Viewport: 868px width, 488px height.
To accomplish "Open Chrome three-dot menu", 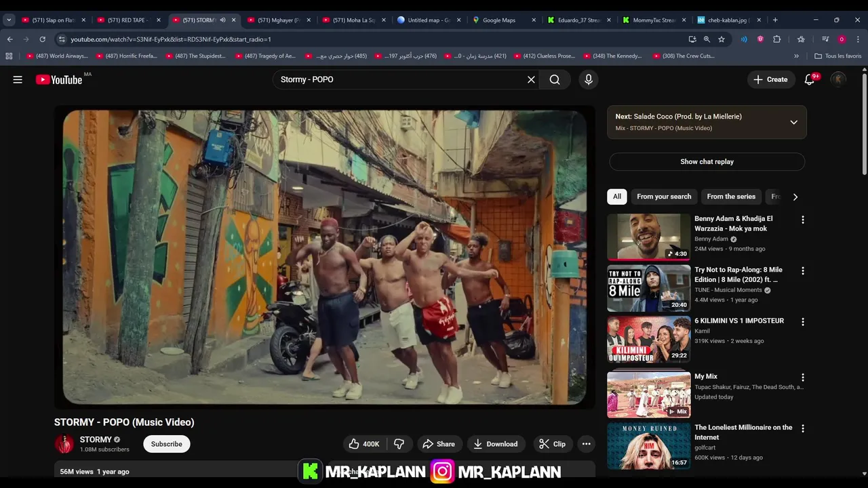I will pyautogui.click(x=858, y=39).
